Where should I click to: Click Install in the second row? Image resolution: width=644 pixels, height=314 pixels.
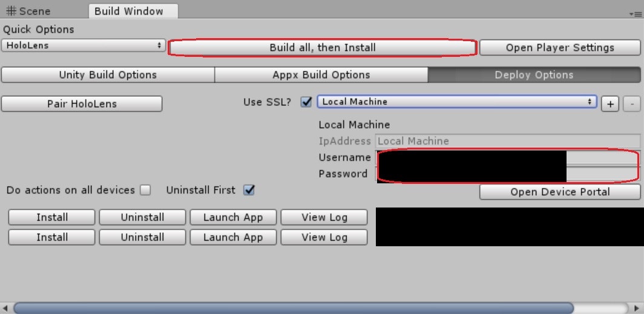click(52, 237)
